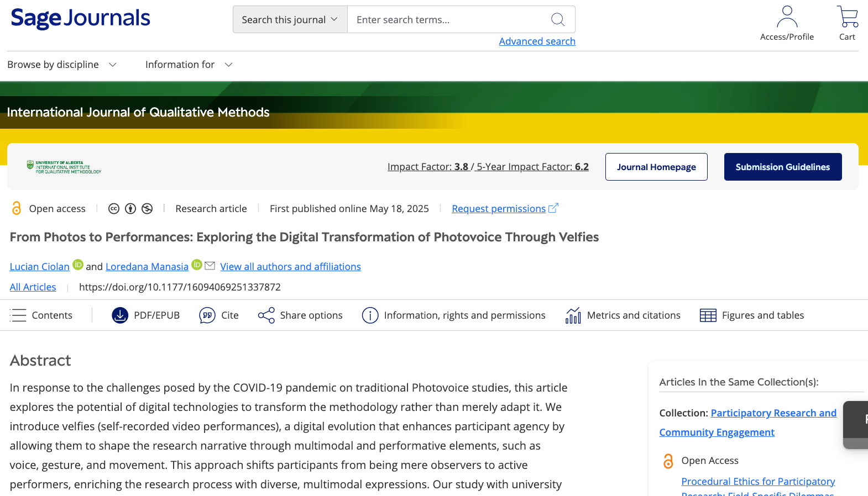This screenshot has height=496, width=868.
Task: Click 'View all authors and affiliations' link
Action: pos(290,267)
